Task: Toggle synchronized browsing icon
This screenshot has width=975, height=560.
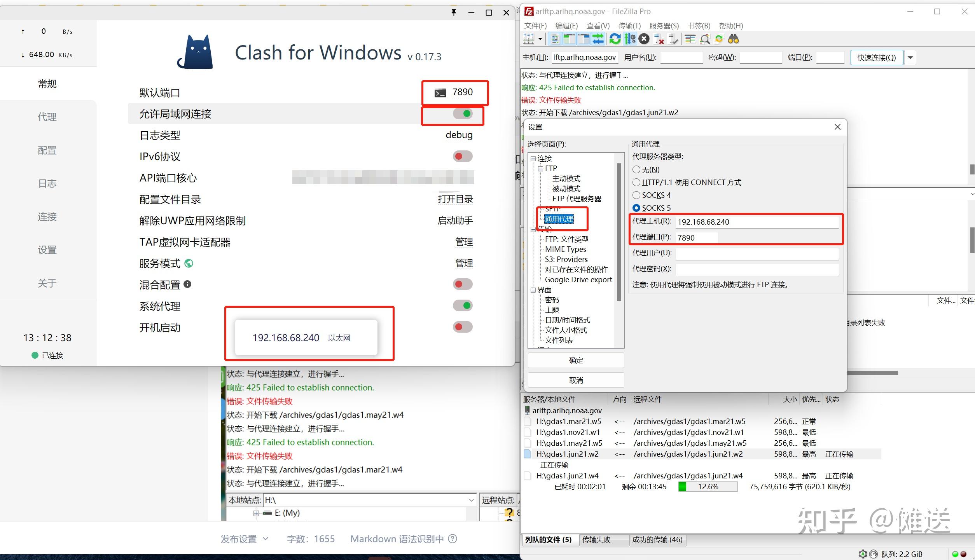Action: [x=719, y=39]
